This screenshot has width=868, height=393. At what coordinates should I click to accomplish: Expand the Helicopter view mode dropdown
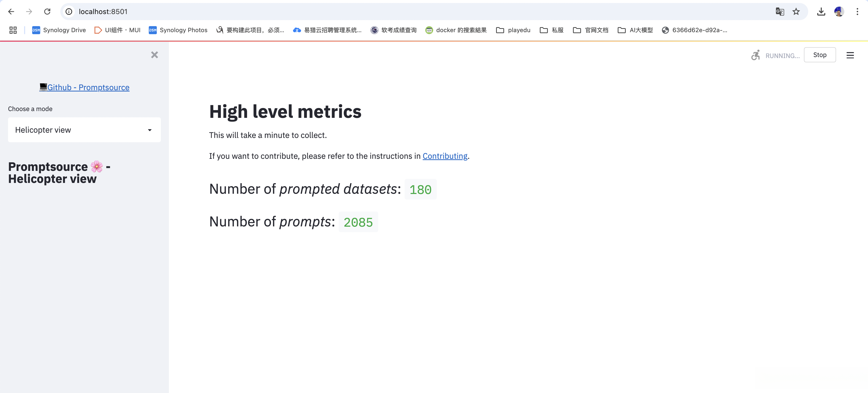pos(84,130)
